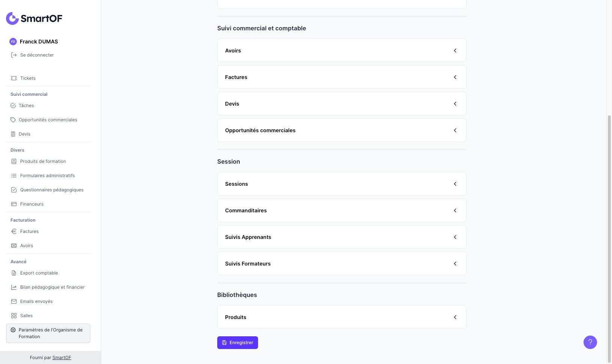612x364 pixels.
Task: Click the Salles grid icon
Action: click(x=14, y=316)
